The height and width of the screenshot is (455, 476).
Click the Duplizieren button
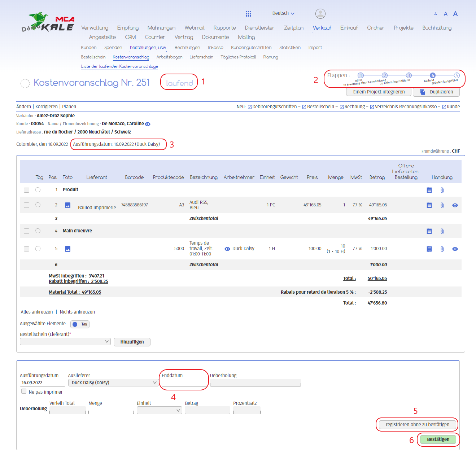pos(436,92)
